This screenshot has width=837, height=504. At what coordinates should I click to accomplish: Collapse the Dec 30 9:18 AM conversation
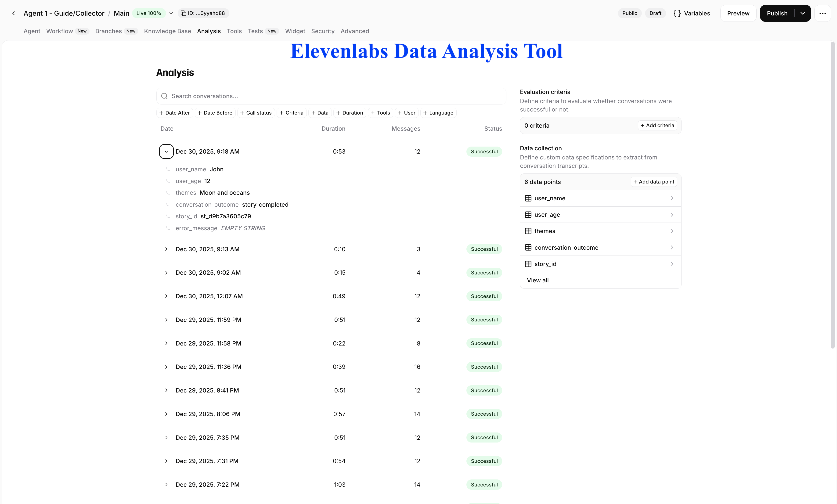click(166, 151)
